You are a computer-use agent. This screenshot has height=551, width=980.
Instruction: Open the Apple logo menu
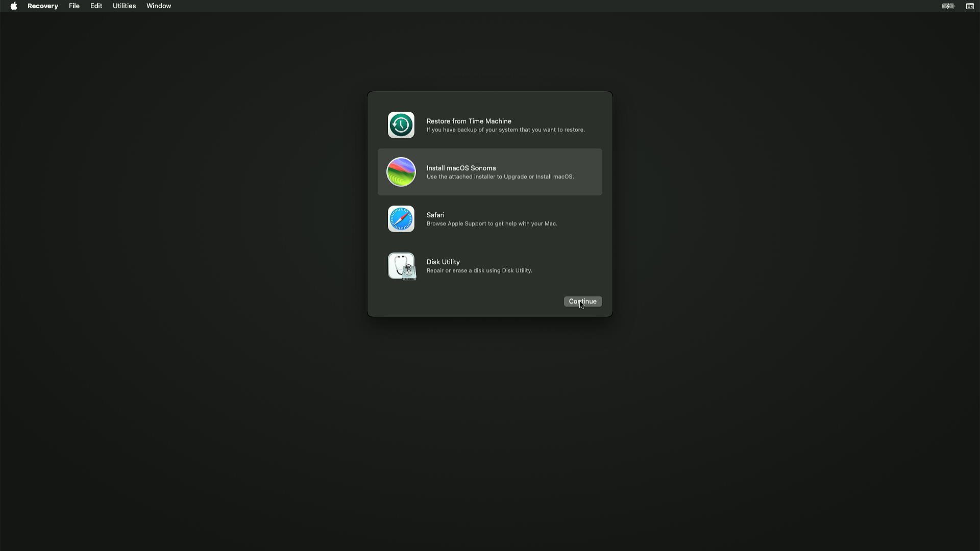(x=14, y=6)
